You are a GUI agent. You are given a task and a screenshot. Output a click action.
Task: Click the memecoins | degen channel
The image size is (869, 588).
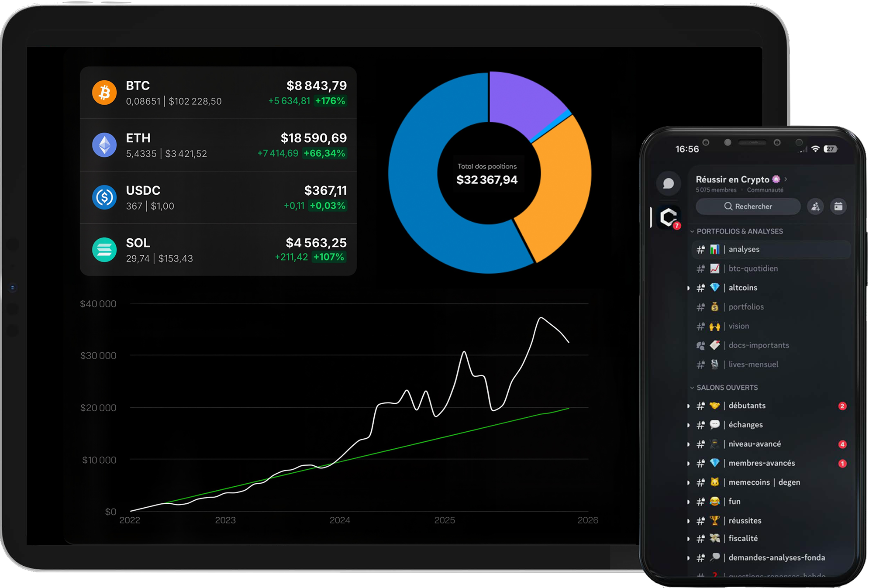(x=764, y=482)
